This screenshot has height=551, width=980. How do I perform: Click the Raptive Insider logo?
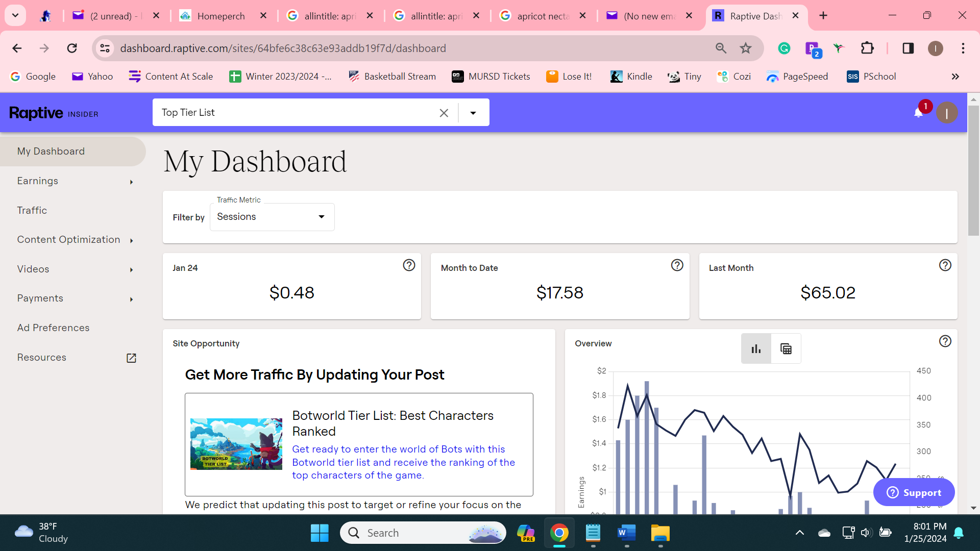(54, 113)
